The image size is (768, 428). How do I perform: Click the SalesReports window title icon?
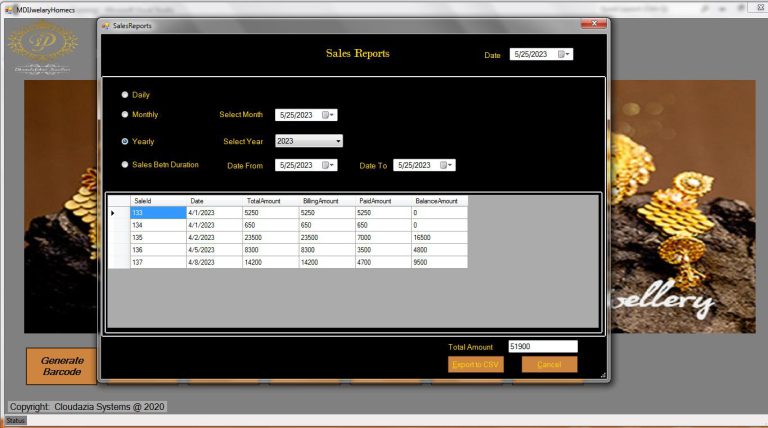click(105, 25)
